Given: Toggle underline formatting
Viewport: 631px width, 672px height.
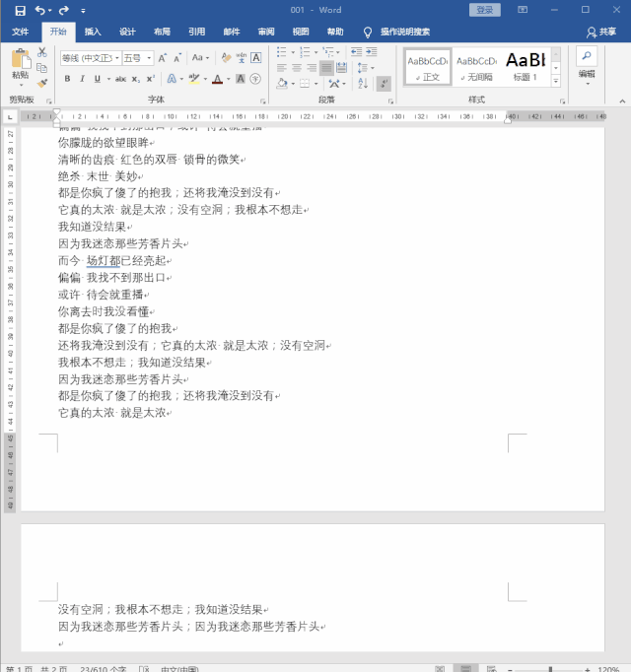Looking at the screenshot, I should point(98,79).
